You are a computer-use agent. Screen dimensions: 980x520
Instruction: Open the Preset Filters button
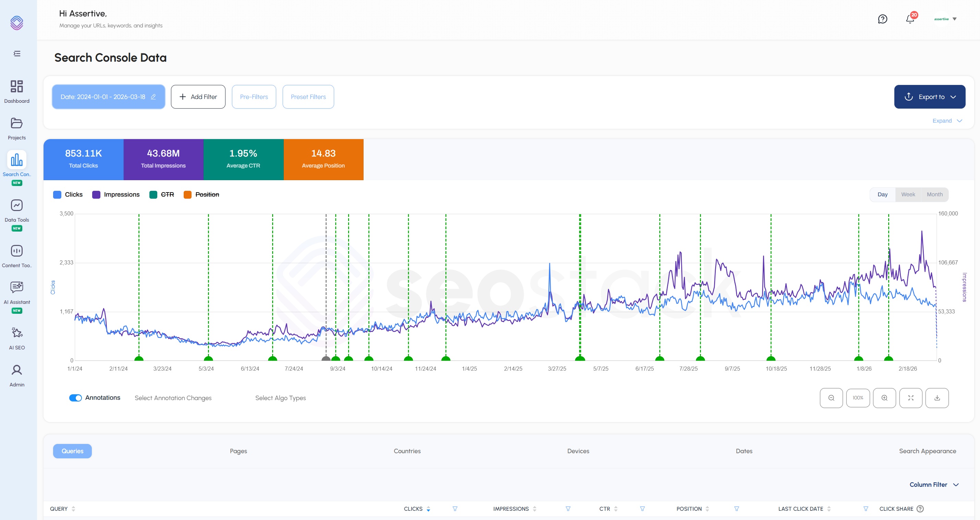(x=308, y=97)
